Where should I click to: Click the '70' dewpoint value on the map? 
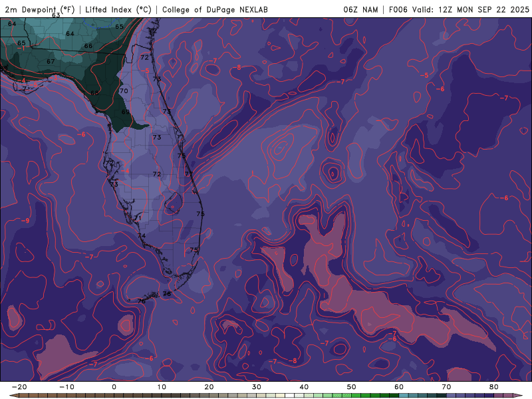click(124, 91)
